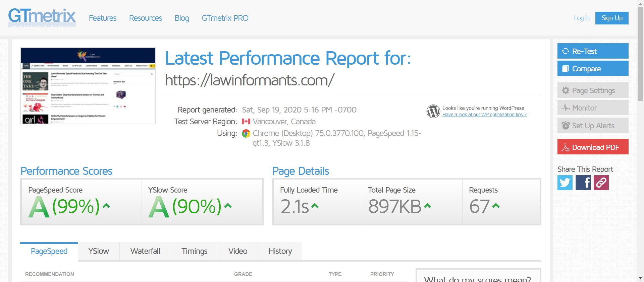
Task: Click the YSlow Score up arrow
Action: (228, 206)
